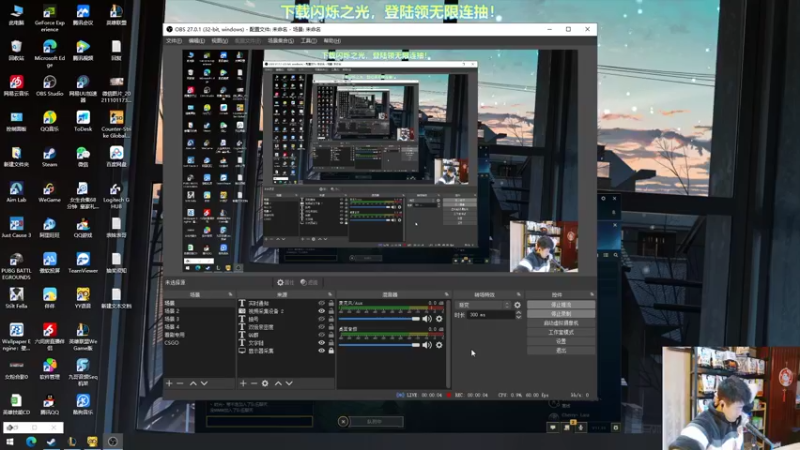Viewport: 800px width, 450px height.
Task: Decrease transition duration with down arrow
Action: [x=518, y=317]
